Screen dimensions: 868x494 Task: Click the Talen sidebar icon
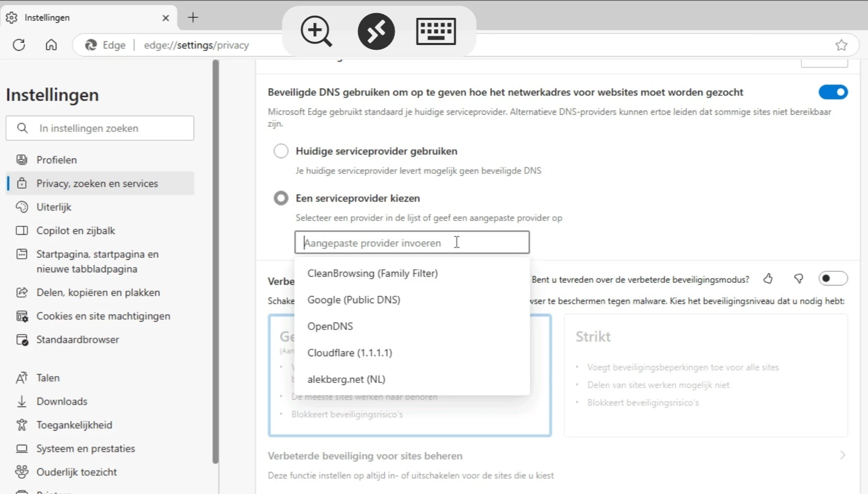pos(21,378)
